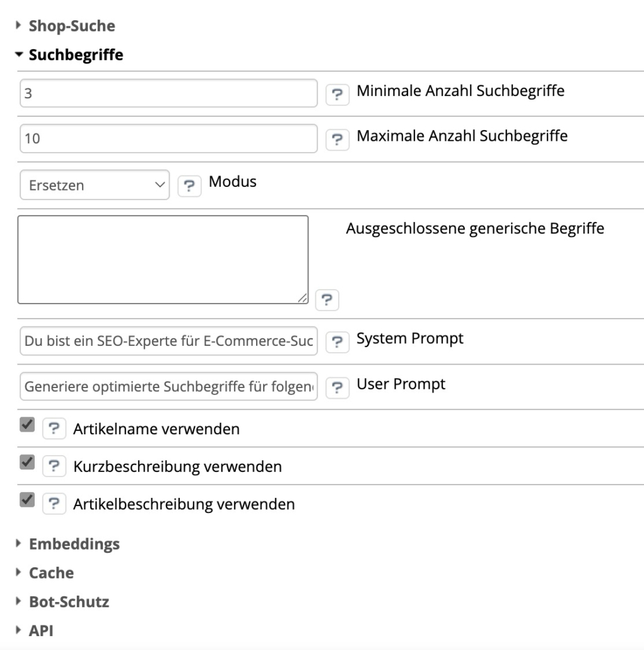Click help icon for Maximale Anzahl Suchbegriffe
644x650 pixels.
[x=338, y=139]
